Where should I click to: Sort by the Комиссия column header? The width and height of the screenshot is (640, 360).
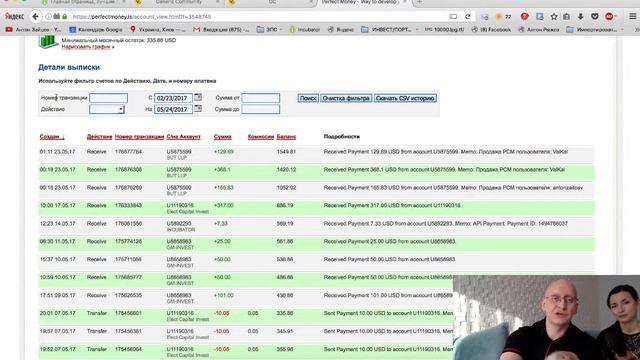(260, 137)
